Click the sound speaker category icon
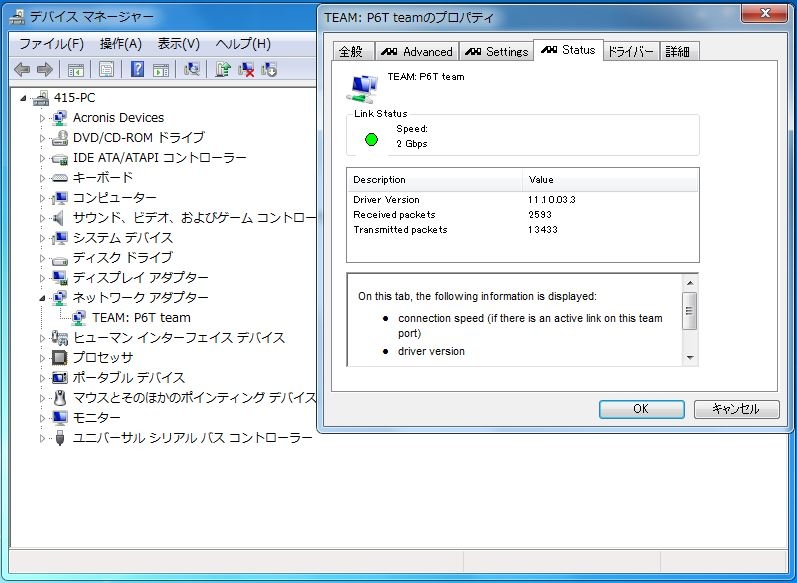 [59, 218]
